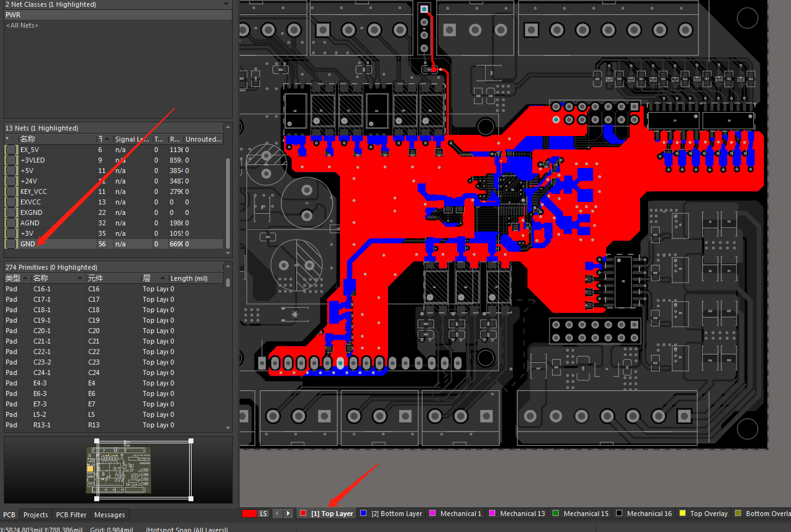Toggle the +3V net color checkbox
The image size is (791, 532).
[11, 233]
